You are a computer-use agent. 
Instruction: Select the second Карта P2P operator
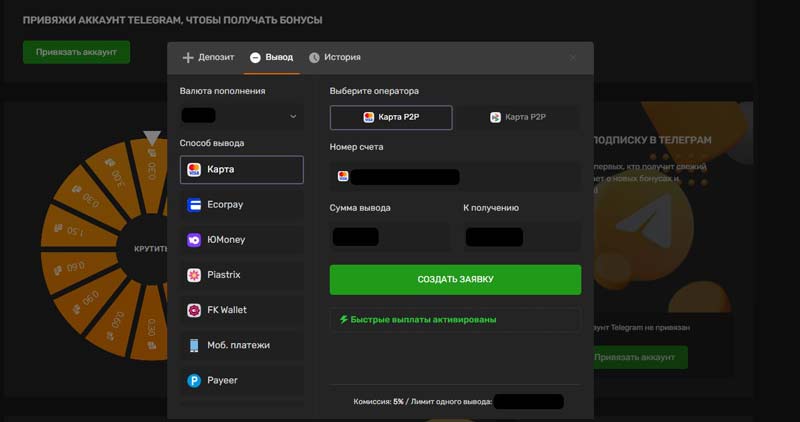point(518,118)
